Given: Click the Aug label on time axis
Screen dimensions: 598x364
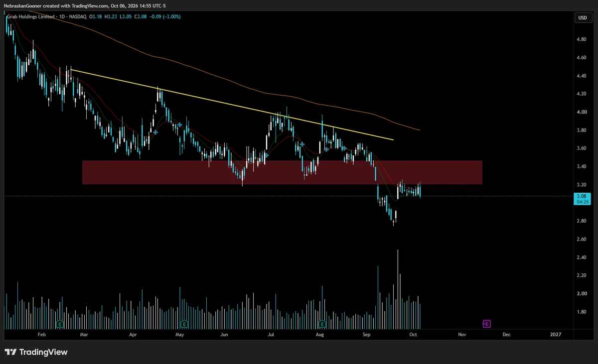Looking at the screenshot, I should point(320,335).
